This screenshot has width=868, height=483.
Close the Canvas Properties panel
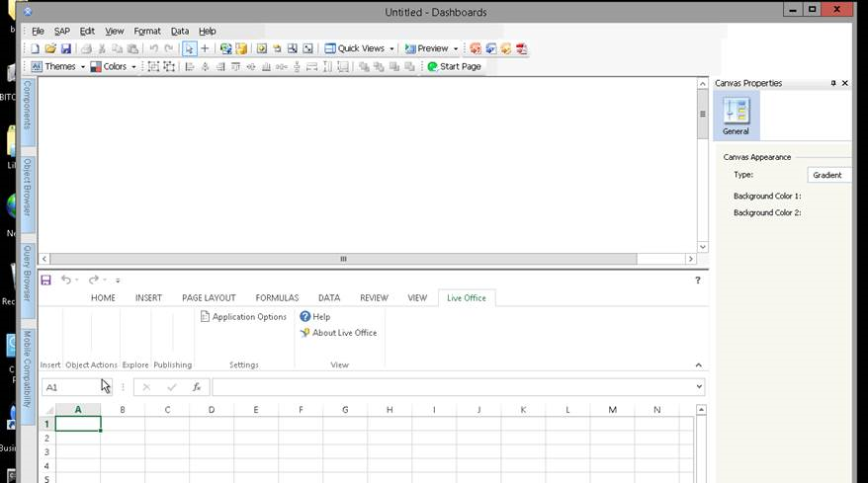pos(844,83)
